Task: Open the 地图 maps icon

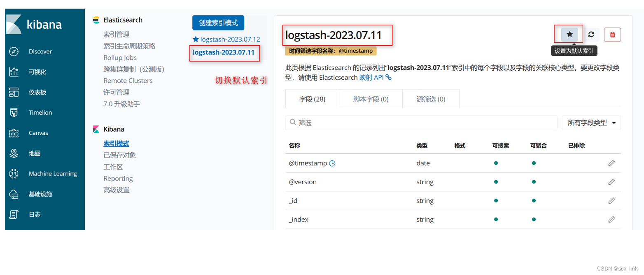Action: (14, 153)
